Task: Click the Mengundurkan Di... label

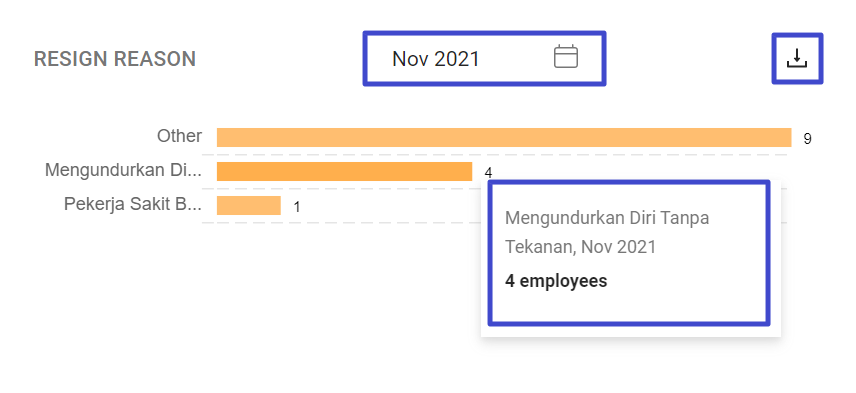Action: click(123, 170)
